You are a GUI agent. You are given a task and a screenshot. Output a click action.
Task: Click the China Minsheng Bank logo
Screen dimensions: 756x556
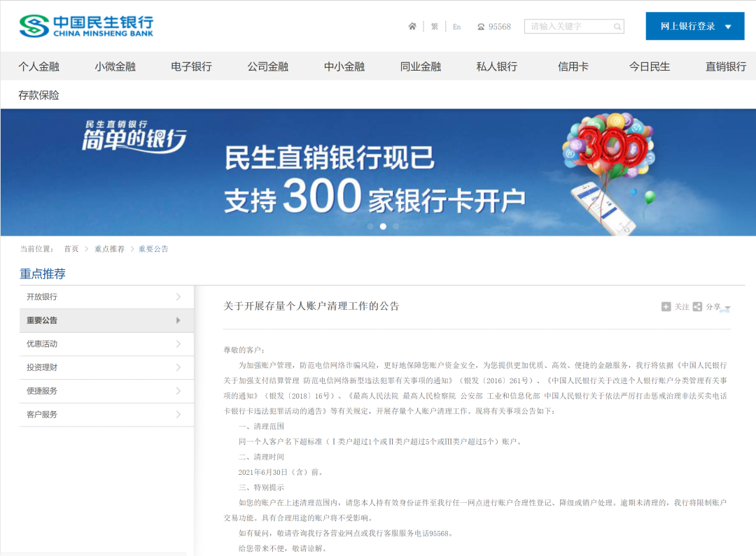87,26
